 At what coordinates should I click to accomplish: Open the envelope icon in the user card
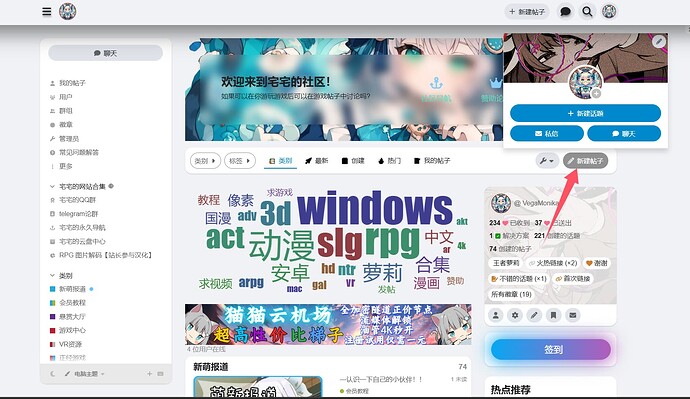pyautogui.click(x=573, y=315)
